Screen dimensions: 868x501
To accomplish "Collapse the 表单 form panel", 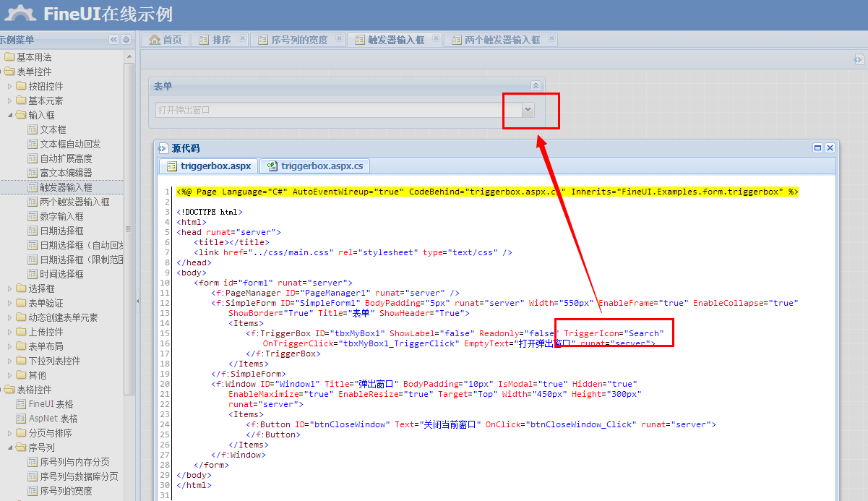I will click(x=536, y=85).
